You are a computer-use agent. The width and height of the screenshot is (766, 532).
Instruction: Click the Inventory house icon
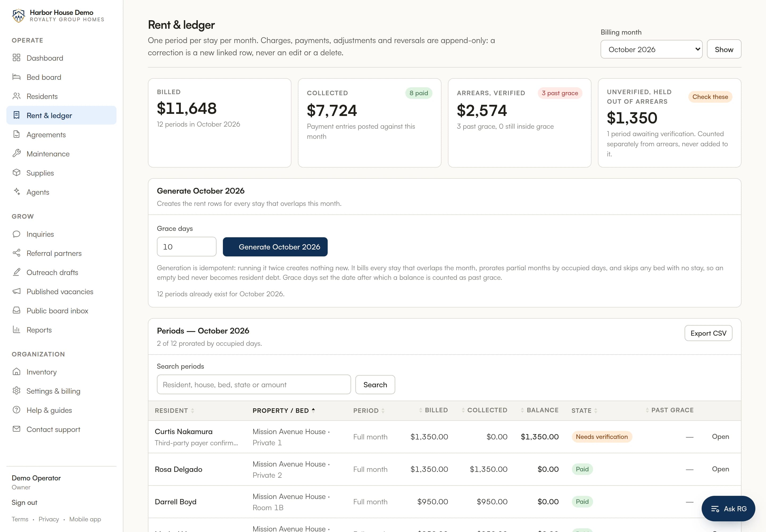pyautogui.click(x=16, y=372)
